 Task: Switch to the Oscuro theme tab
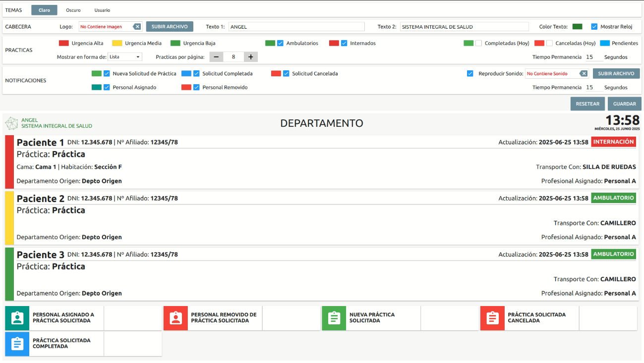[73, 9]
